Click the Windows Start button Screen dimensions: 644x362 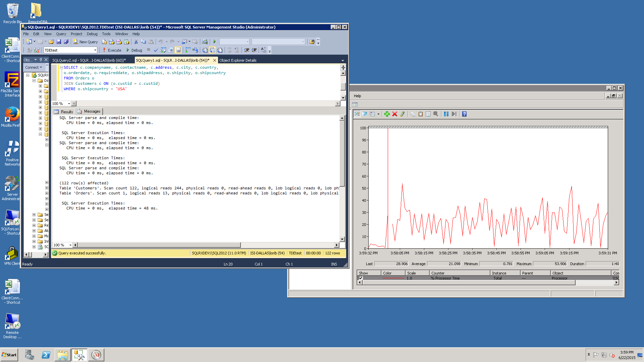coord(9,355)
